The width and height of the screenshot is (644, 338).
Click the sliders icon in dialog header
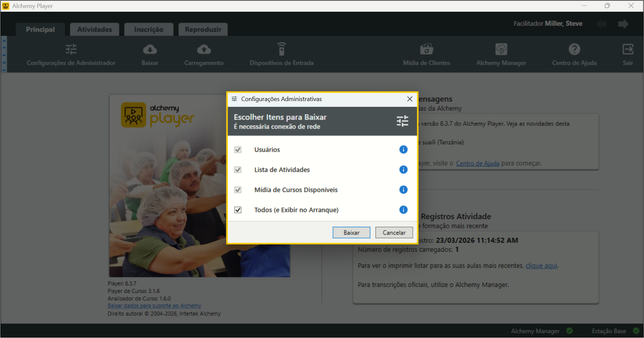(x=402, y=121)
